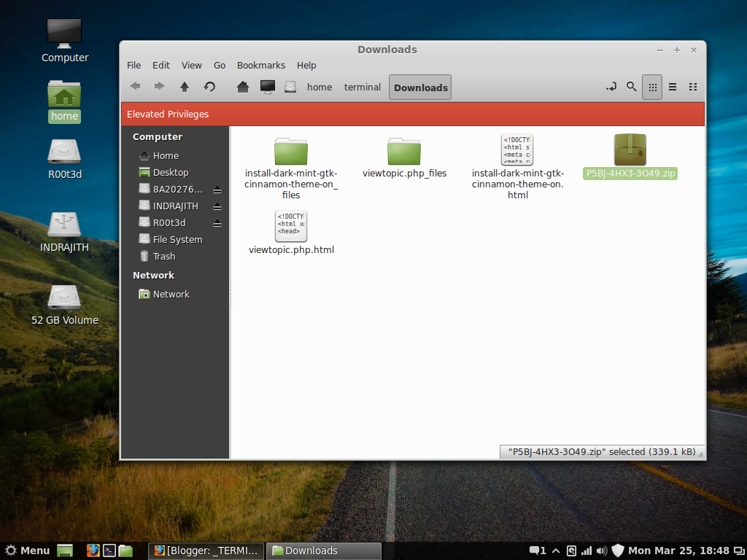Toggle the Downloads breadcrumb segment
Screen dimensions: 747x560
(419, 87)
